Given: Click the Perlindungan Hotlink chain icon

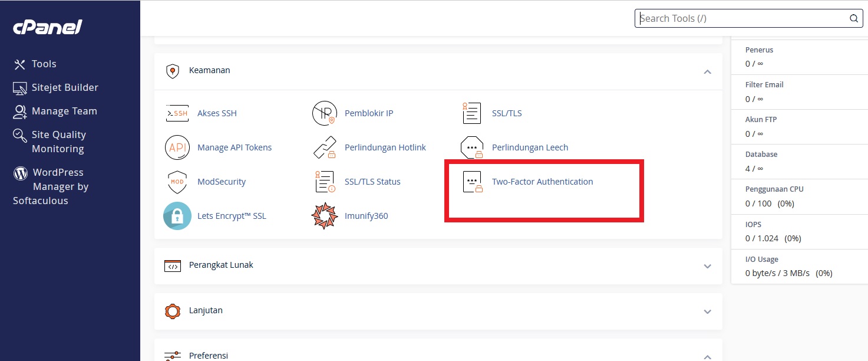Looking at the screenshot, I should click(325, 147).
